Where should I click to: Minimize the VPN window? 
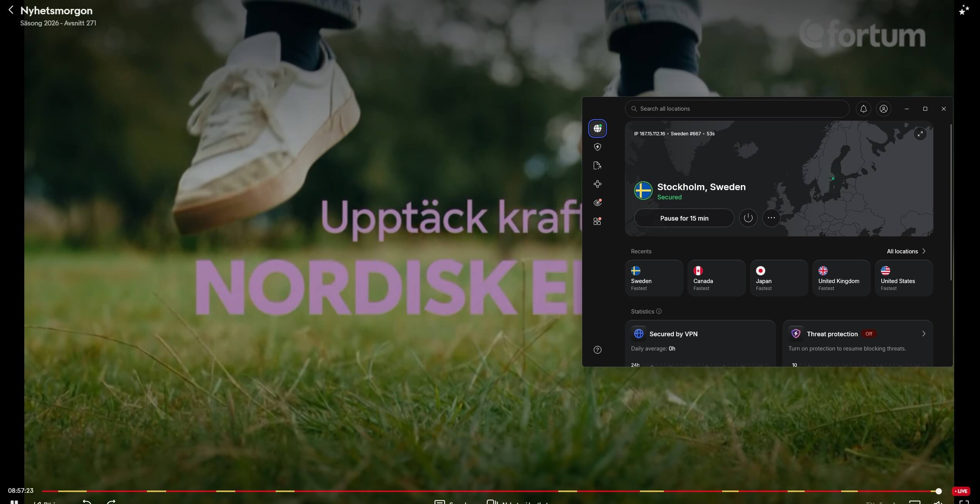(906, 109)
